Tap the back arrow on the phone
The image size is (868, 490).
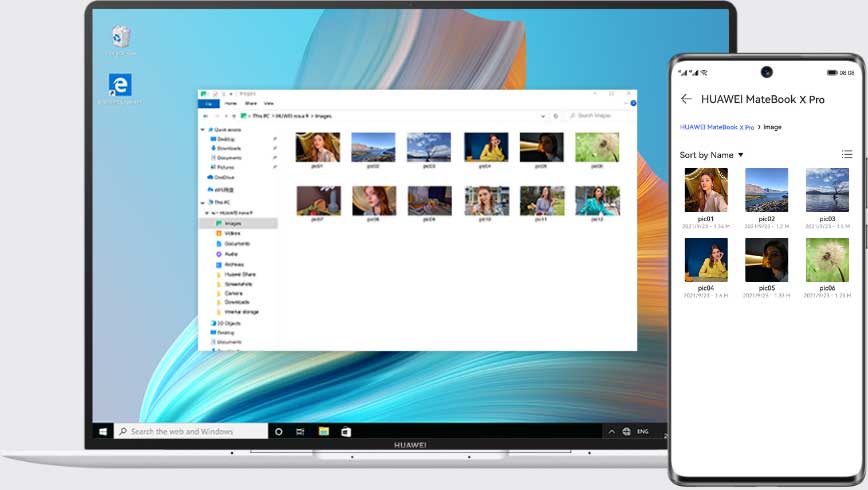(686, 99)
